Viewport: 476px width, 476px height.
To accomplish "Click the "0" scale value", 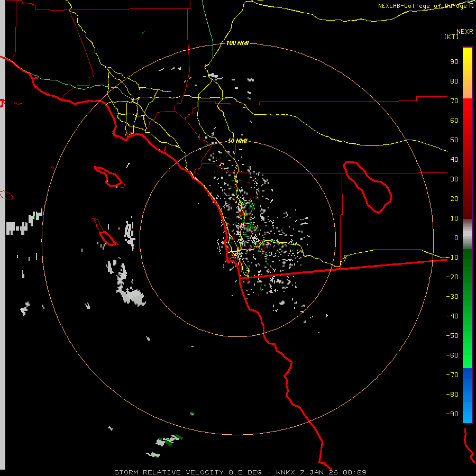I will click(456, 237).
